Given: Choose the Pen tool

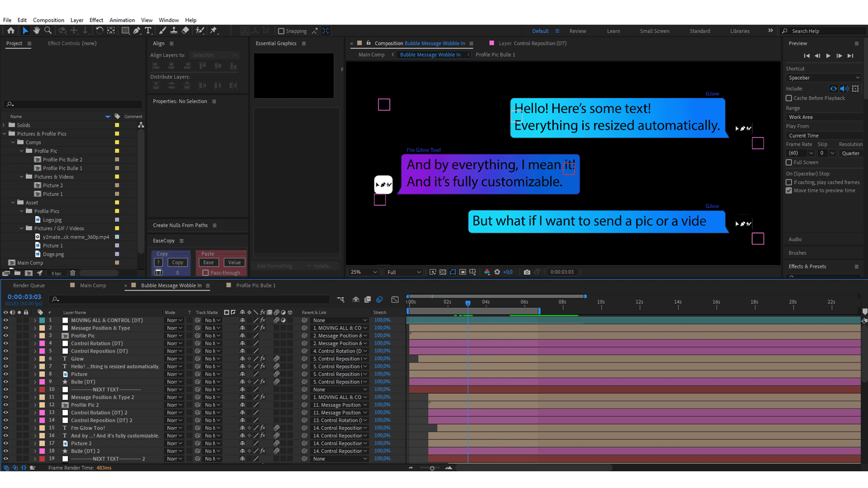Looking at the screenshot, I should [x=137, y=31].
